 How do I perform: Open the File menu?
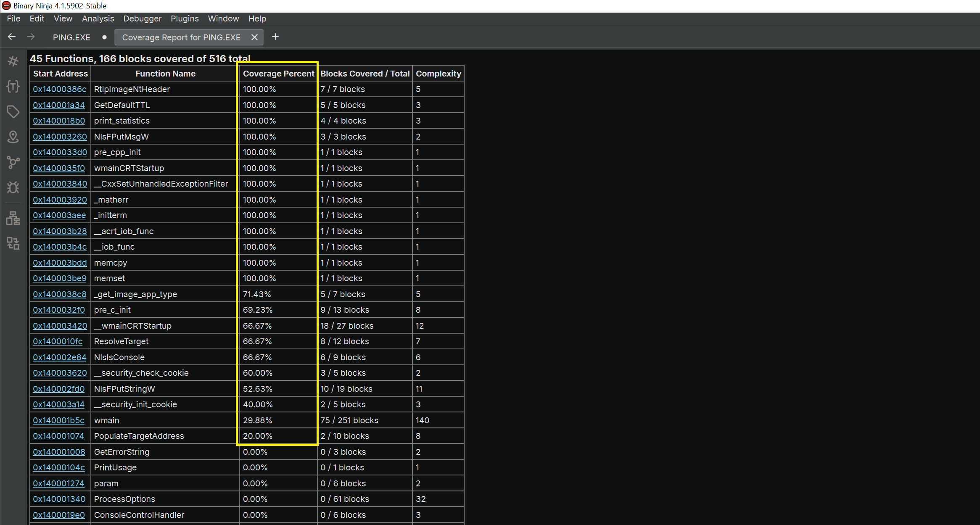(x=13, y=18)
